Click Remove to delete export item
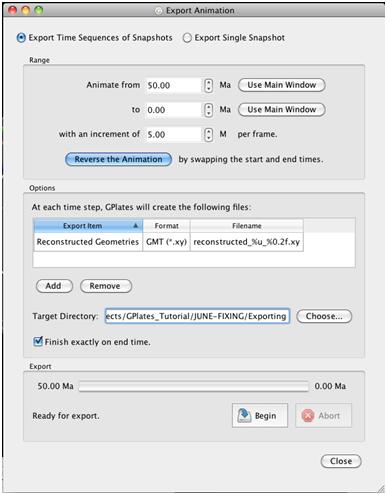The height and width of the screenshot is (495, 387). (x=106, y=286)
